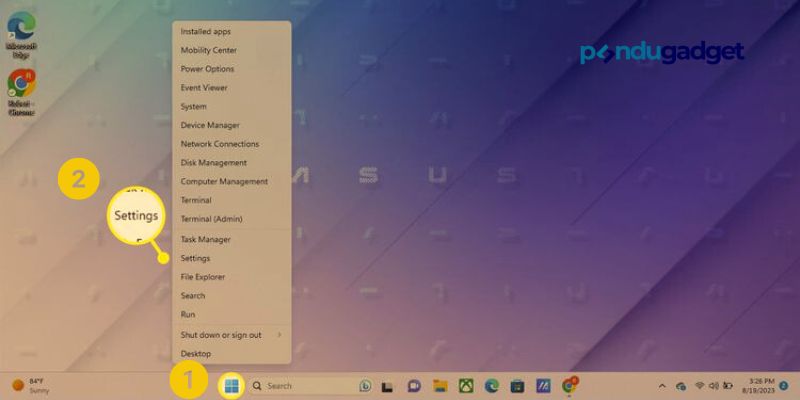Open Task Manager from the menu
This screenshot has width=800, height=400.
click(x=232, y=239)
